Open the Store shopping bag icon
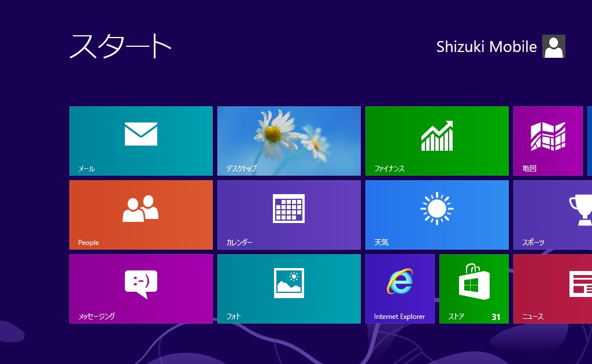592x364 pixels. tap(474, 281)
